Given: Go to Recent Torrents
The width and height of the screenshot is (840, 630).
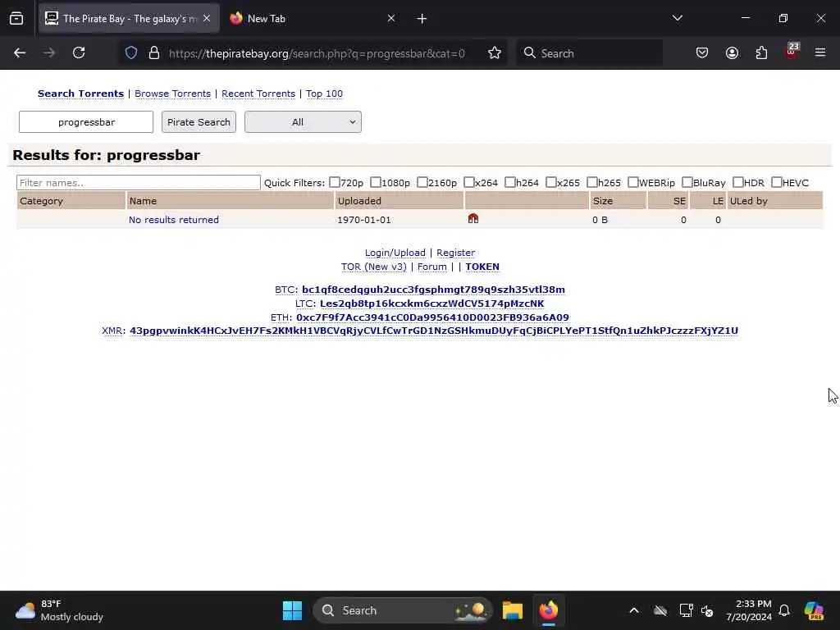Looking at the screenshot, I should click(258, 94).
